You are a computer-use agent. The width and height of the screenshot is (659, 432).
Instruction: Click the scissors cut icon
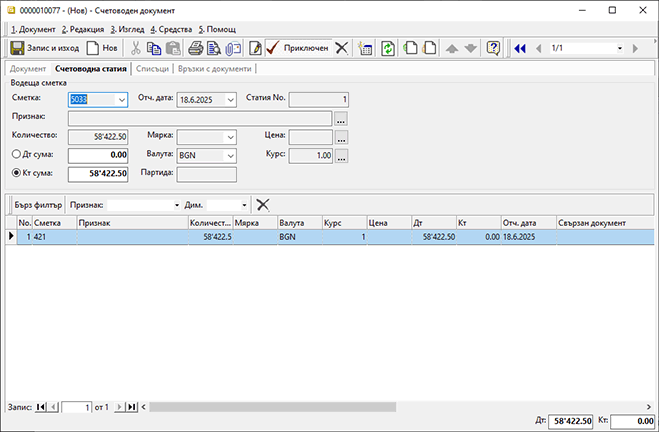(135, 48)
